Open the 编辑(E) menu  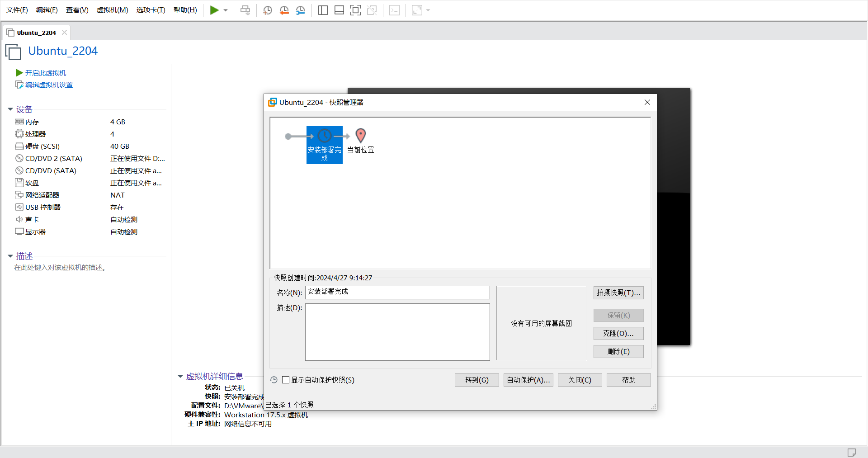tap(47, 10)
